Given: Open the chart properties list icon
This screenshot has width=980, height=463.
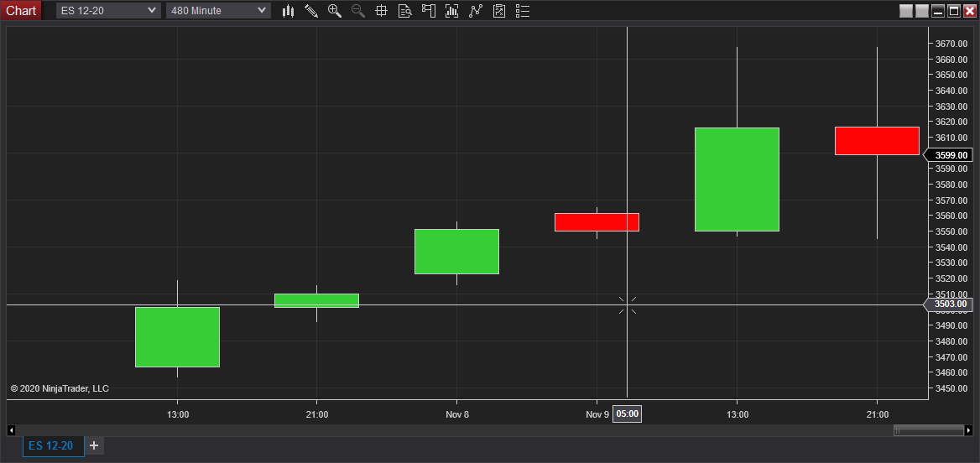Looking at the screenshot, I should click(523, 11).
